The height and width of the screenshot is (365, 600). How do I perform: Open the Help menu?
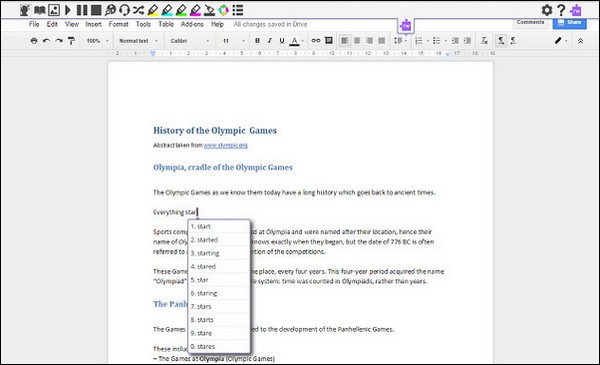[x=217, y=24]
